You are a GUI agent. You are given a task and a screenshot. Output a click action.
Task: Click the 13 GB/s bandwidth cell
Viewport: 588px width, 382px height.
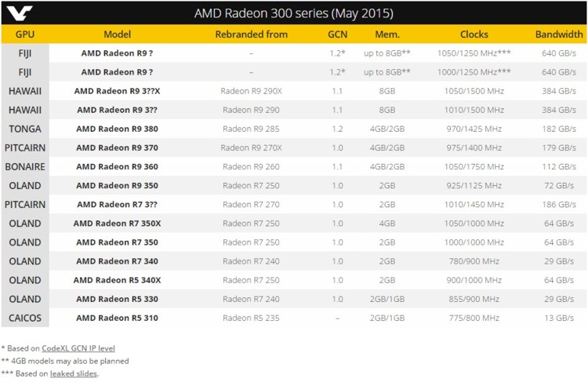[x=559, y=318]
